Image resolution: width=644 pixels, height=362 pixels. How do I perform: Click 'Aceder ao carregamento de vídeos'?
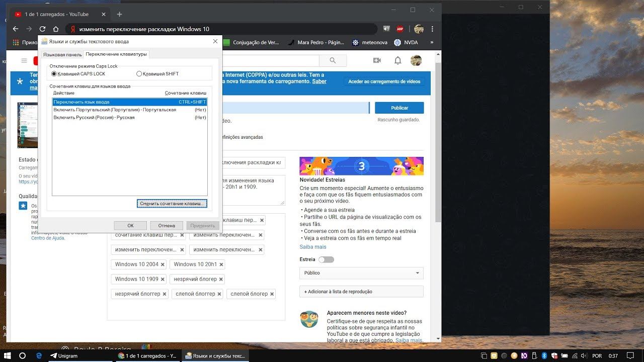(x=384, y=81)
